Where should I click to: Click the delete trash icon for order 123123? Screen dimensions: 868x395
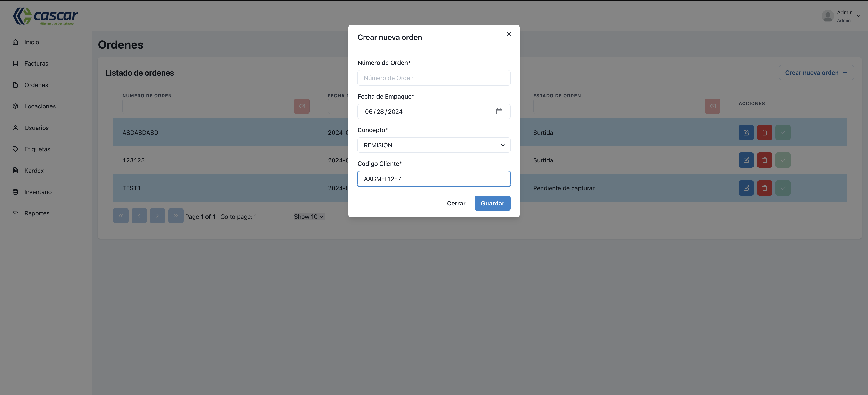point(765,160)
